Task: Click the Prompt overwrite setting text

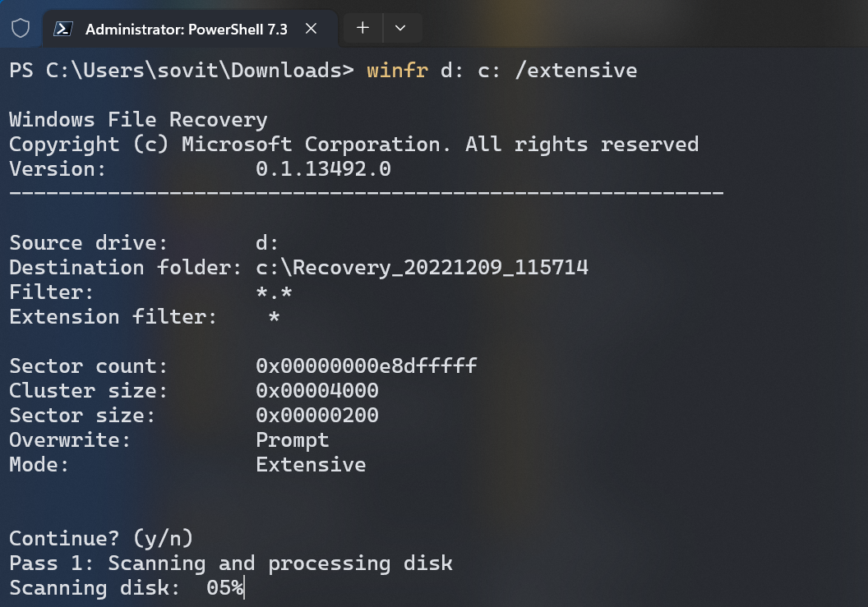Action: (293, 439)
